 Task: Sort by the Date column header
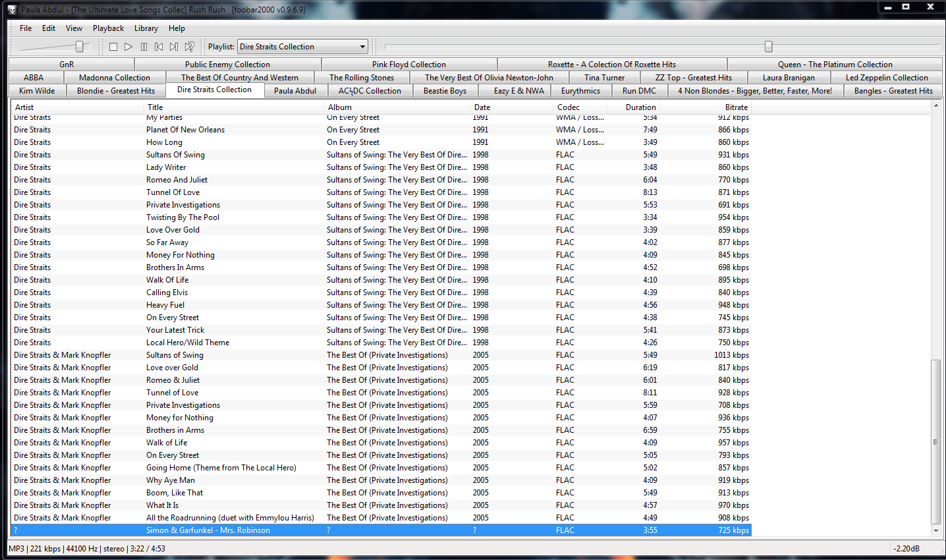pos(512,107)
